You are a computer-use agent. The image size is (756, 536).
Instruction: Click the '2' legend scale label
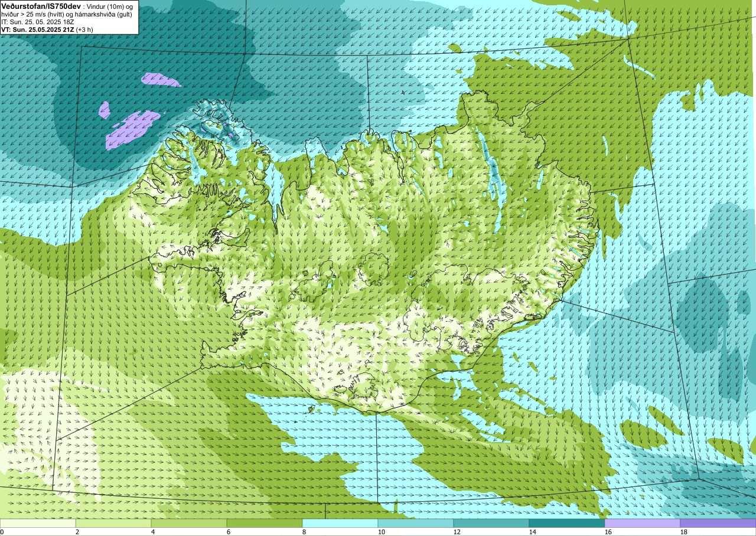tap(77, 532)
